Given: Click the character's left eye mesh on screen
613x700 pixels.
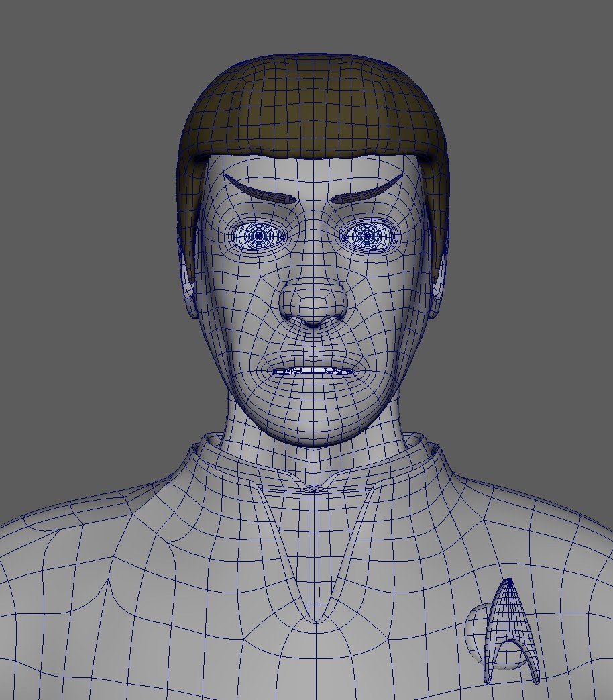Looking at the screenshot, I should click(259, 236).
